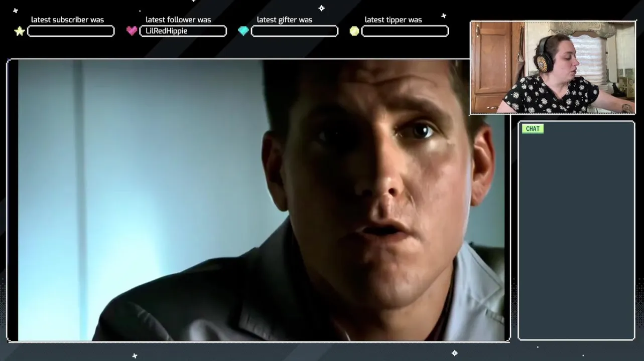644x361 pixels.
Task: Click the pink heart follower icon
Action: click(132, 31)
